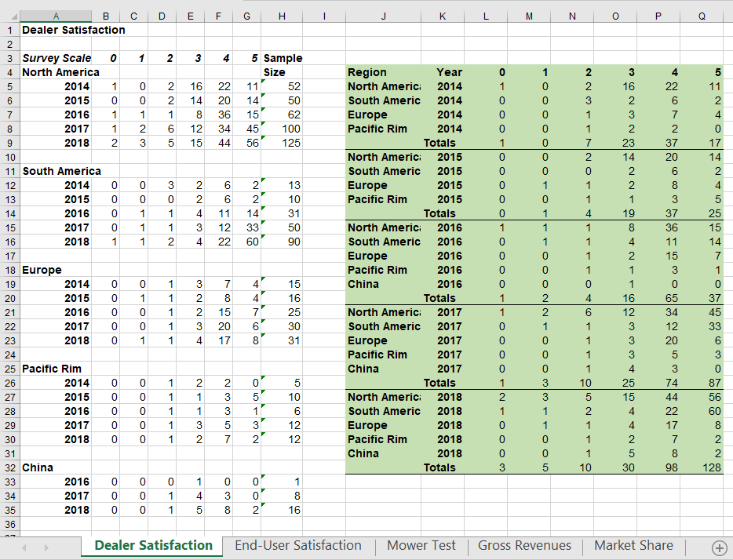Open the Gross Revenues sheet
The image size is (733, 560).
click(525, 545)
